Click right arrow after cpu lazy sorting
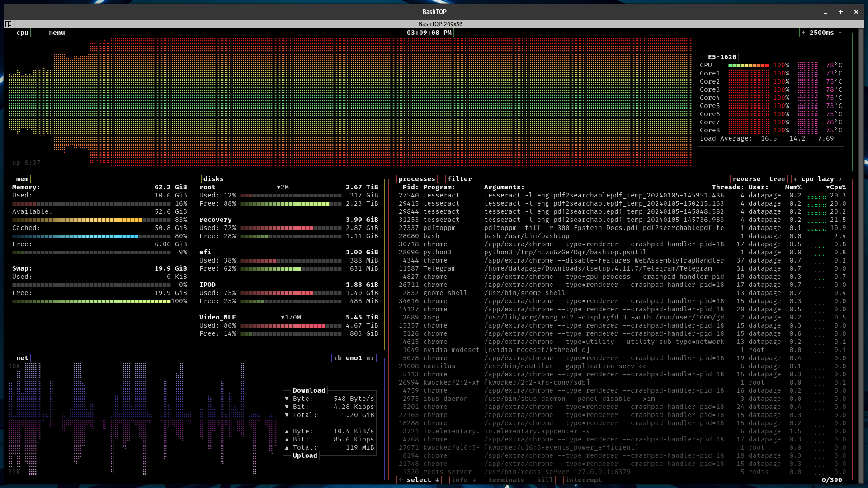This screenshot has width=868, height=488. pyautogui.click(x=840, y=179)
